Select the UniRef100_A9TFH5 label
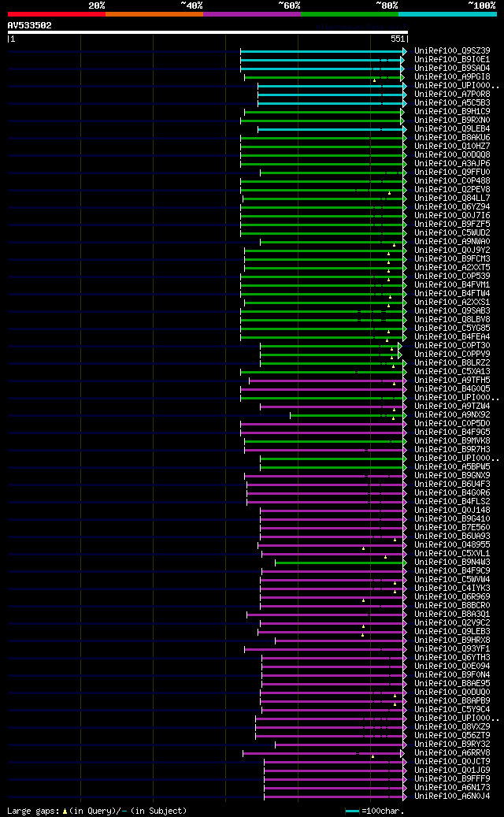The width and height of the screenshot is (504, 817). click(452, 381)
